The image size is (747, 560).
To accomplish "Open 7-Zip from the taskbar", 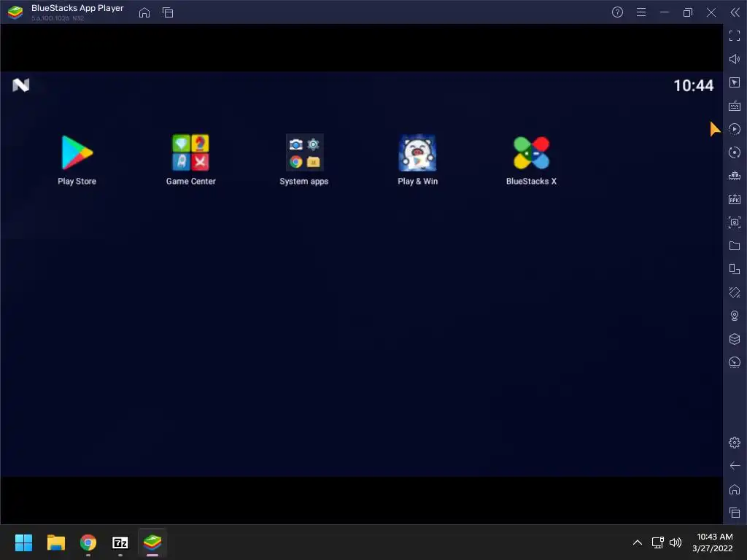I will pyautogui.click(x=120, y=542).
